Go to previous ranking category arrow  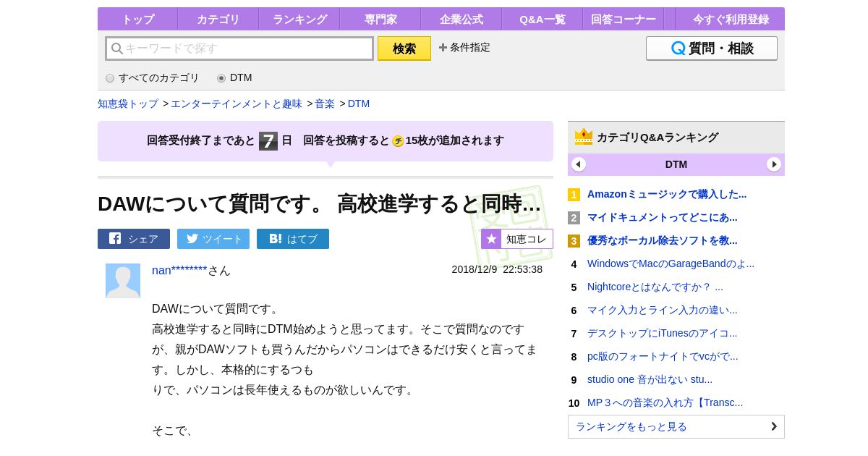[x=579, y=164]
